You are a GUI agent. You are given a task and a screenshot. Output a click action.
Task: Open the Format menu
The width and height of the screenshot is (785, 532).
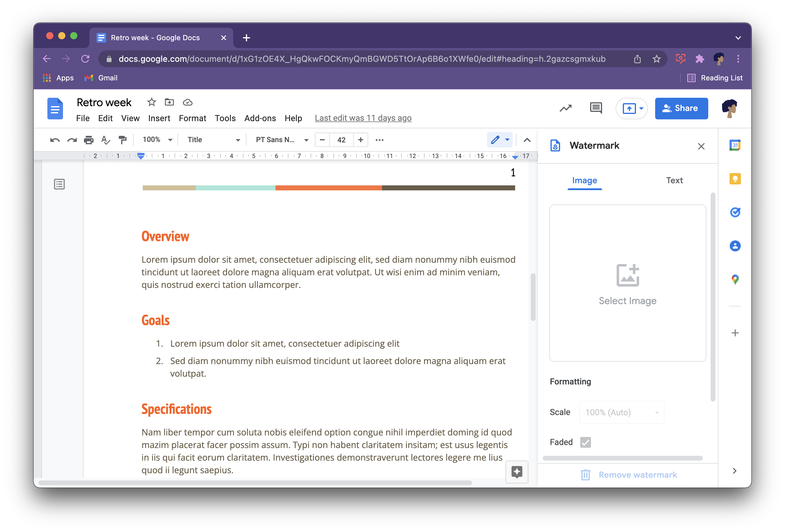(x=192, y=118)
